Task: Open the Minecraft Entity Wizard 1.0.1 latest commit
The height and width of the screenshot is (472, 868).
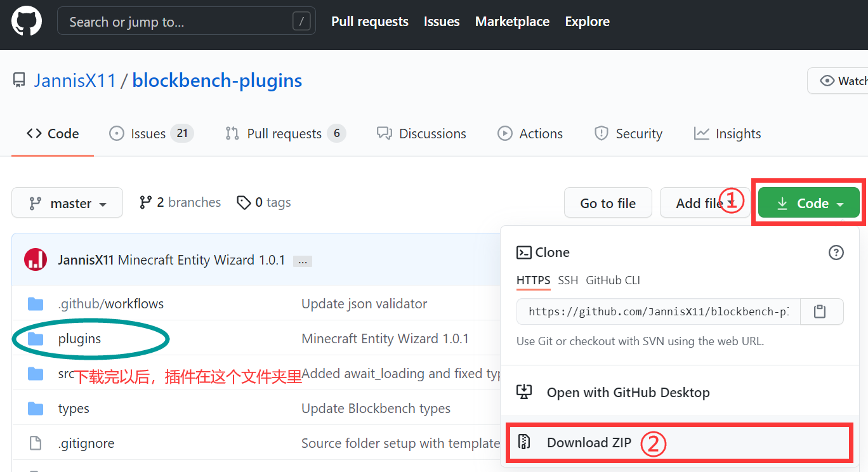Action: pos(202,260)
